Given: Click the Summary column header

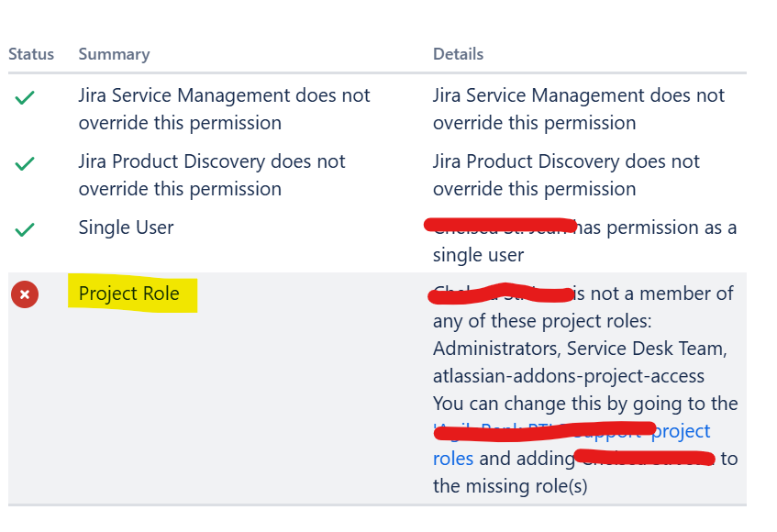Looking at the screenshot, I should [114, 54].
